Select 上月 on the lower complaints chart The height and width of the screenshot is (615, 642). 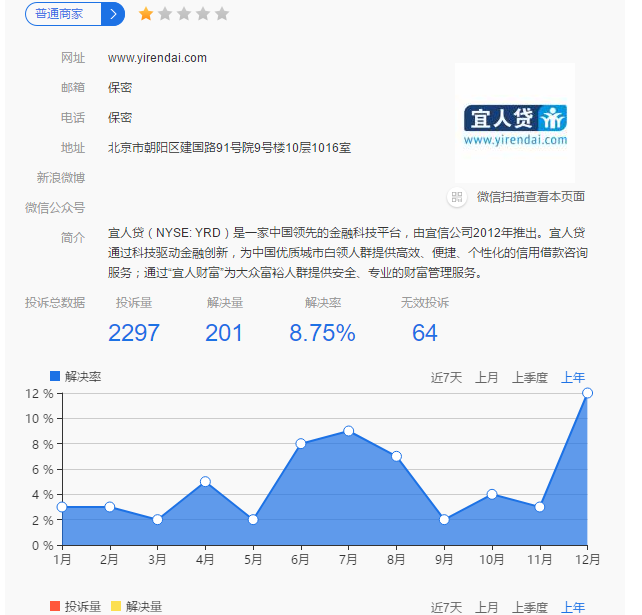click(x=486, y=608)
